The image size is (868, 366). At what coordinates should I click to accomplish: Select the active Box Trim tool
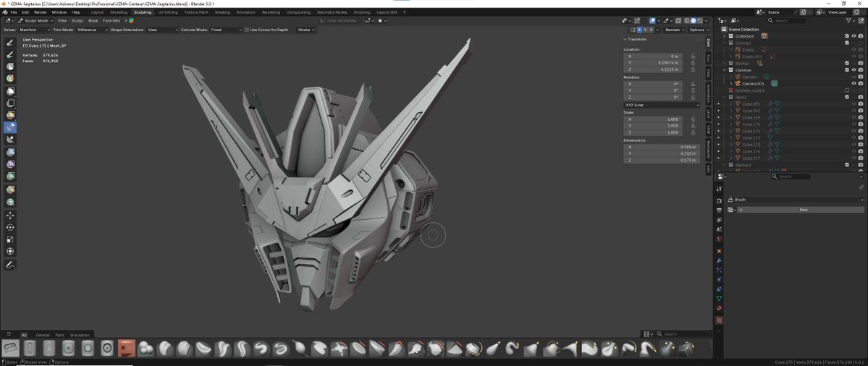pos(10,127)
